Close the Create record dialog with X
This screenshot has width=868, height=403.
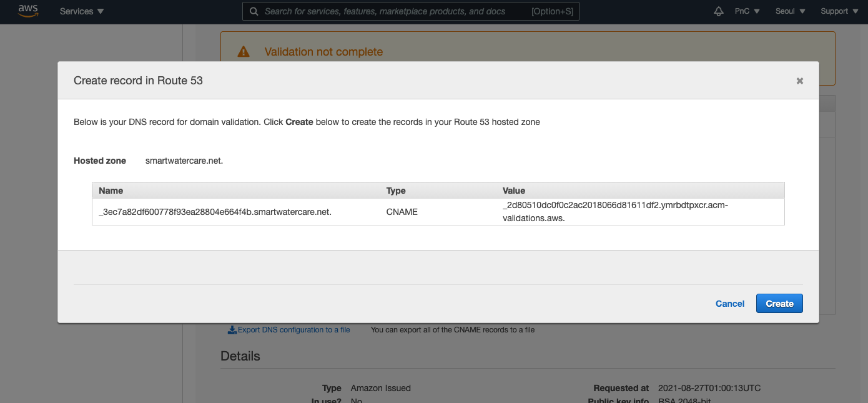click(799, 81)
